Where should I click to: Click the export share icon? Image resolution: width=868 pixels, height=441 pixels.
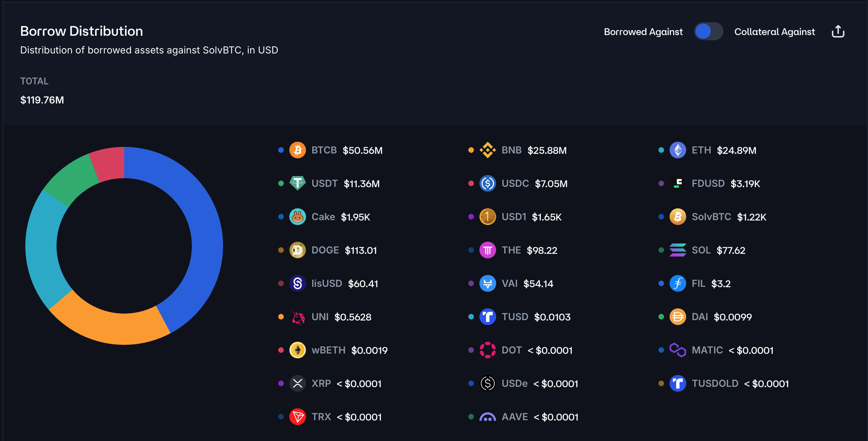click(838, 32)
